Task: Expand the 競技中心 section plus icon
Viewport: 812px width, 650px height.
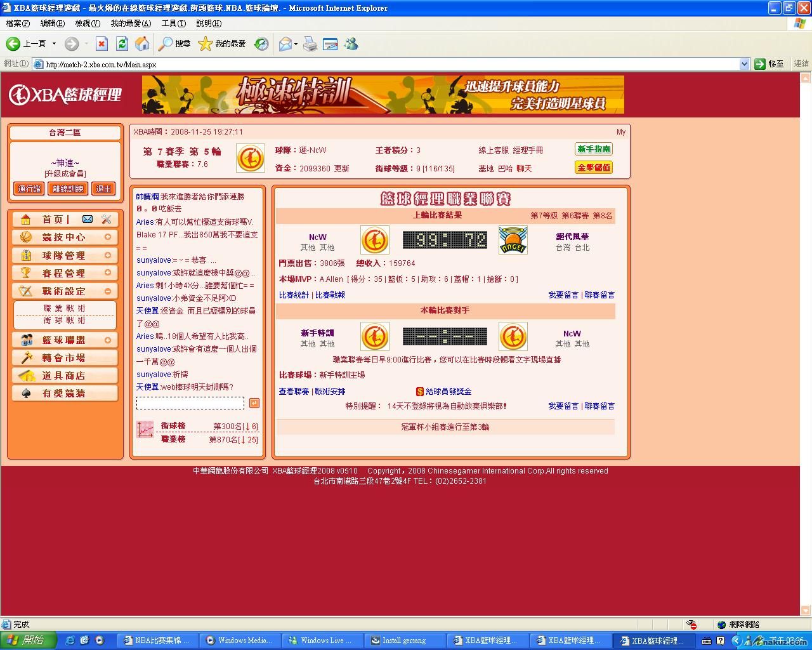Action: click(x=108, y=237)
